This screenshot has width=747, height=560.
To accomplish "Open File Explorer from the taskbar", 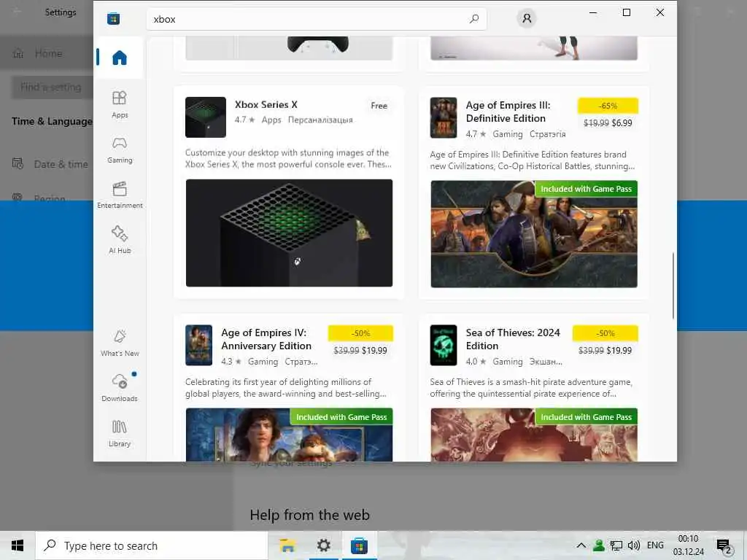I will tap(287, 545).
